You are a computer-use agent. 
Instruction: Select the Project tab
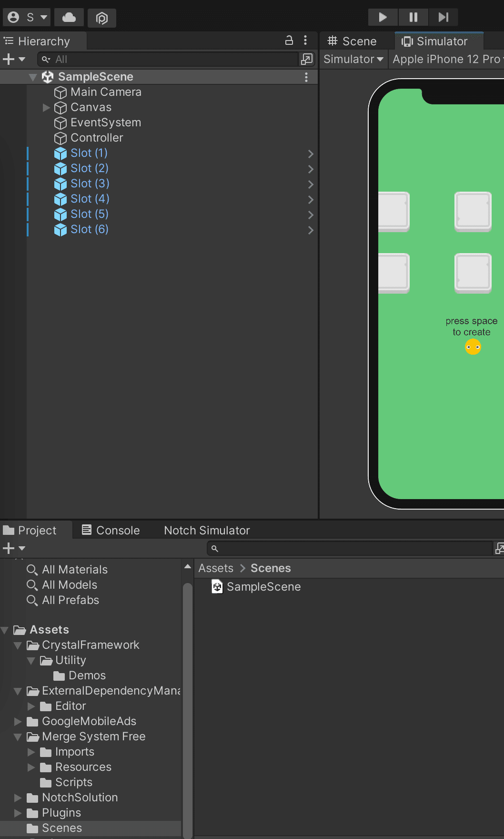(x=30, y=530)
